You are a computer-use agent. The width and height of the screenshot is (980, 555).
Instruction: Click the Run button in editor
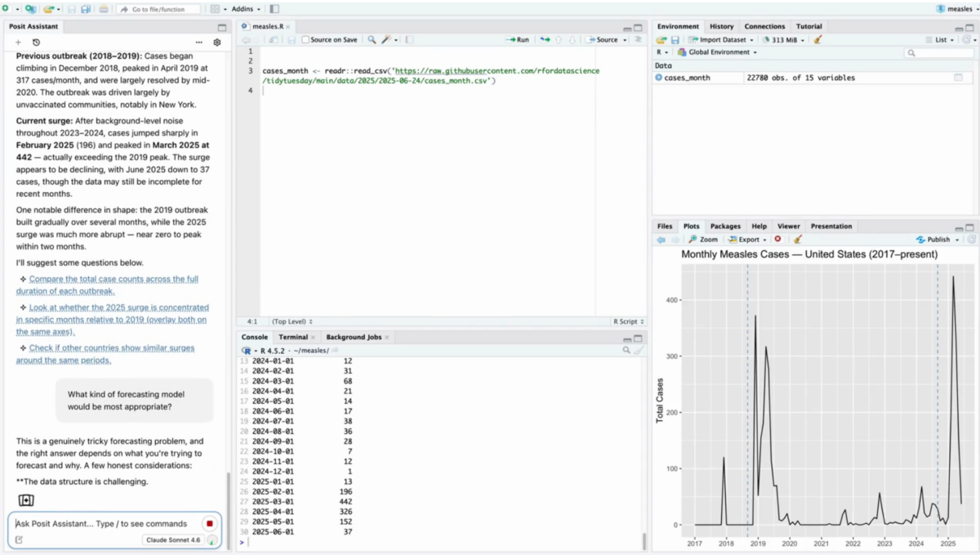pos(518,39)
